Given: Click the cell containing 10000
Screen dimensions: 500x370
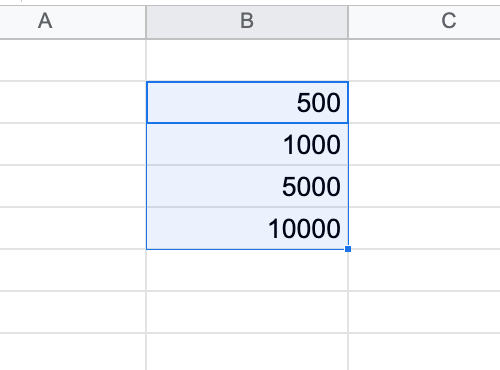Looking at the screenshot, I should (x=247, y=228).
